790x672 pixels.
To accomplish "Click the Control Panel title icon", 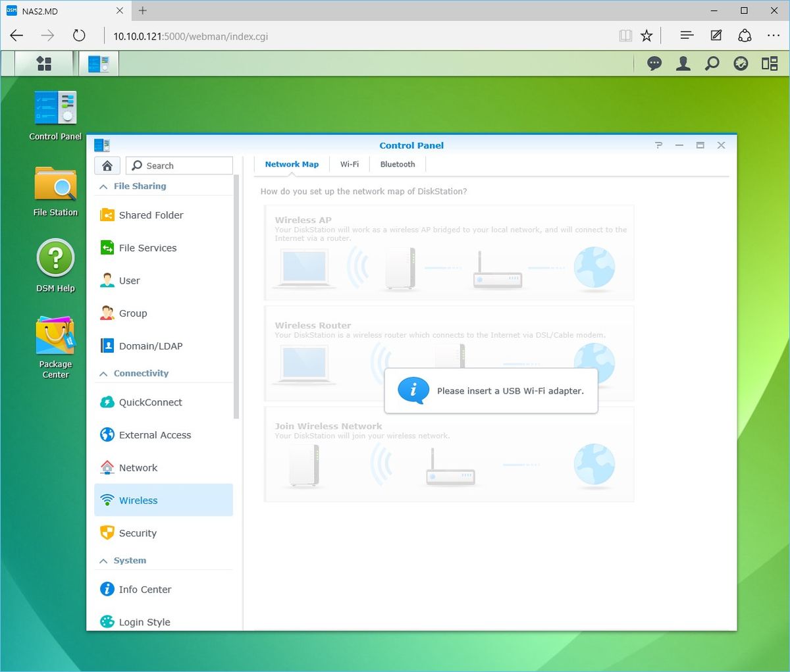I will pos(102,145).
